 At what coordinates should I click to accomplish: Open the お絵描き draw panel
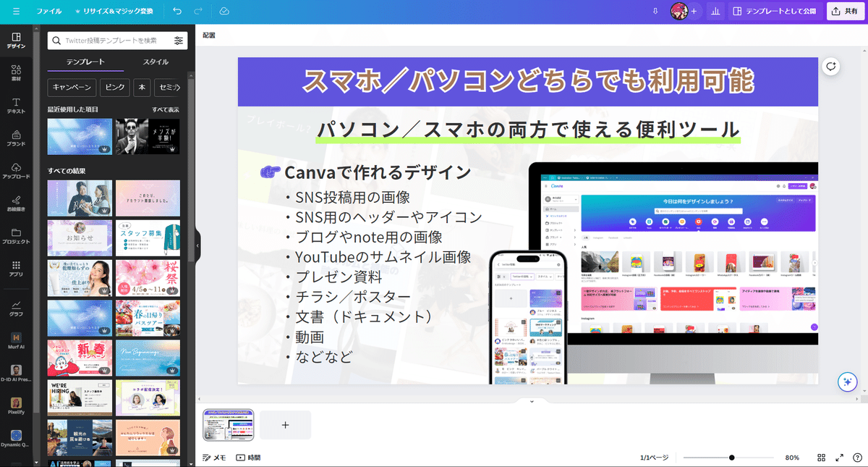tap(17, 203)
